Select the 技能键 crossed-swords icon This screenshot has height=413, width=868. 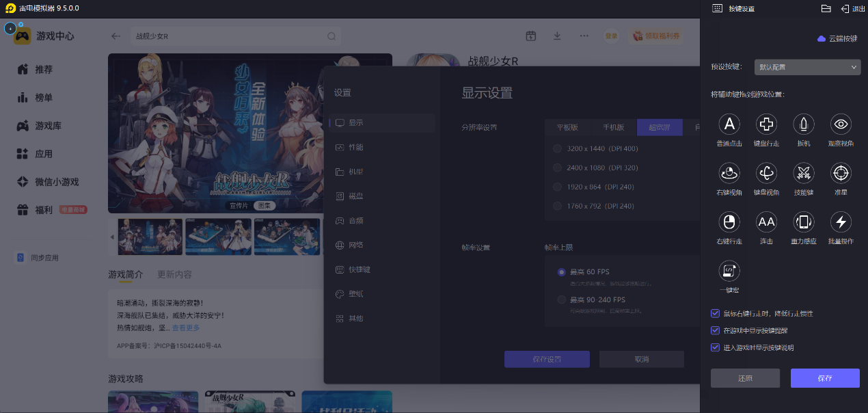pyautogui.click(x=803, y=173)
